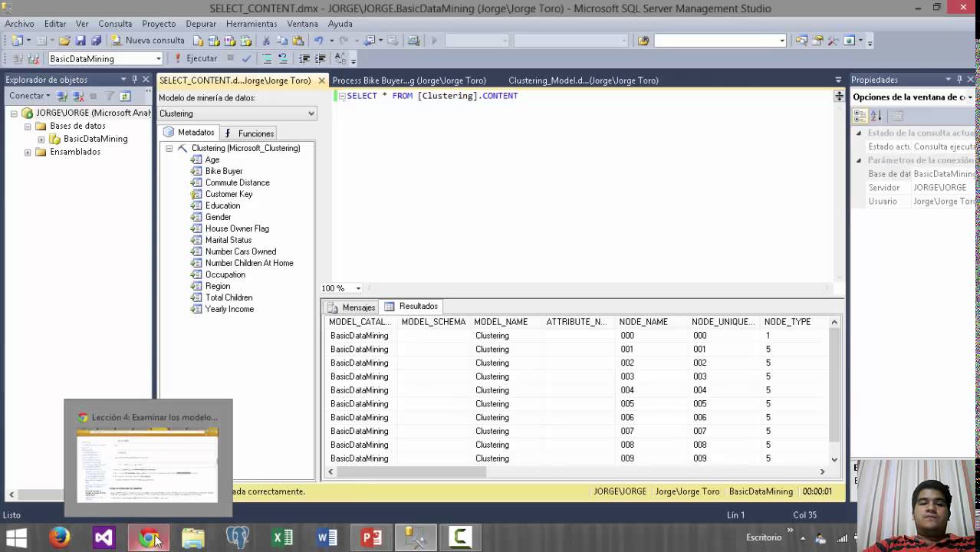The height and width of the screenshot is (552, 980).
Task: Switch to Clustering_Model tab
Action: pyautogui.click(x=583, y=80)
